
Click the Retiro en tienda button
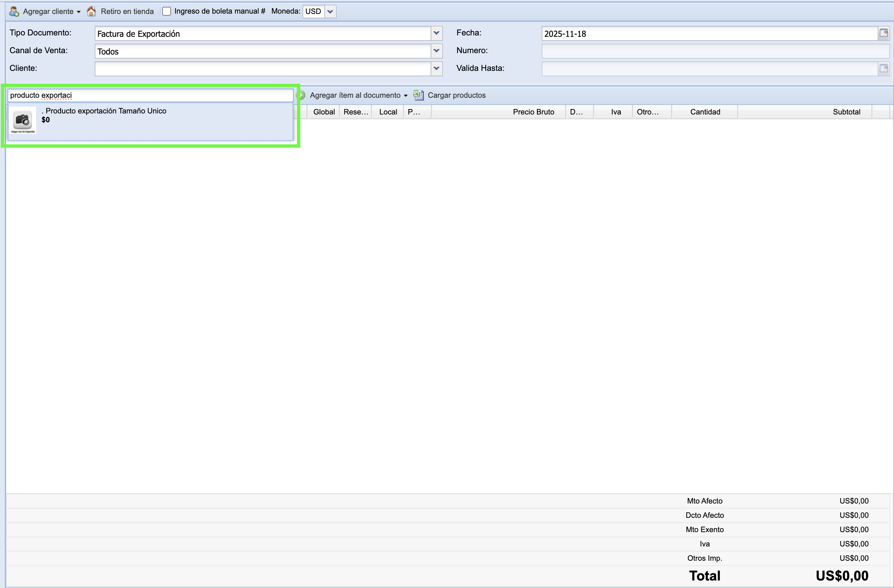(x=127, y=11)
